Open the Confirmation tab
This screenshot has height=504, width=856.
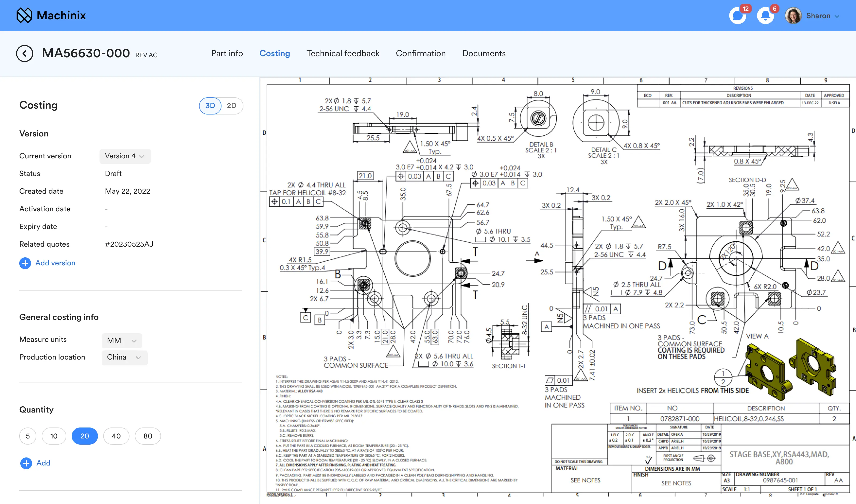(x=421, y=53)
